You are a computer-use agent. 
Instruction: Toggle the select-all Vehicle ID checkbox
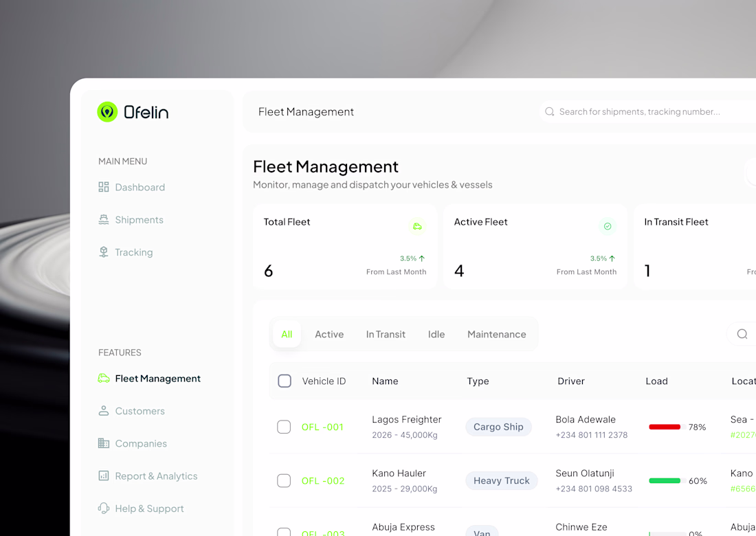tap(285, 381)
